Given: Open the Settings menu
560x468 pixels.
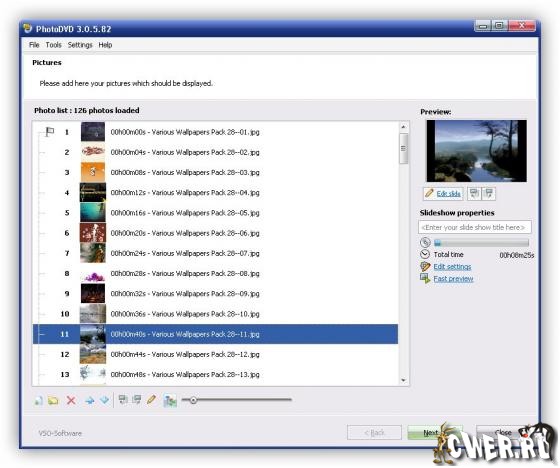Looking at the screenshot, I should 80,45.
